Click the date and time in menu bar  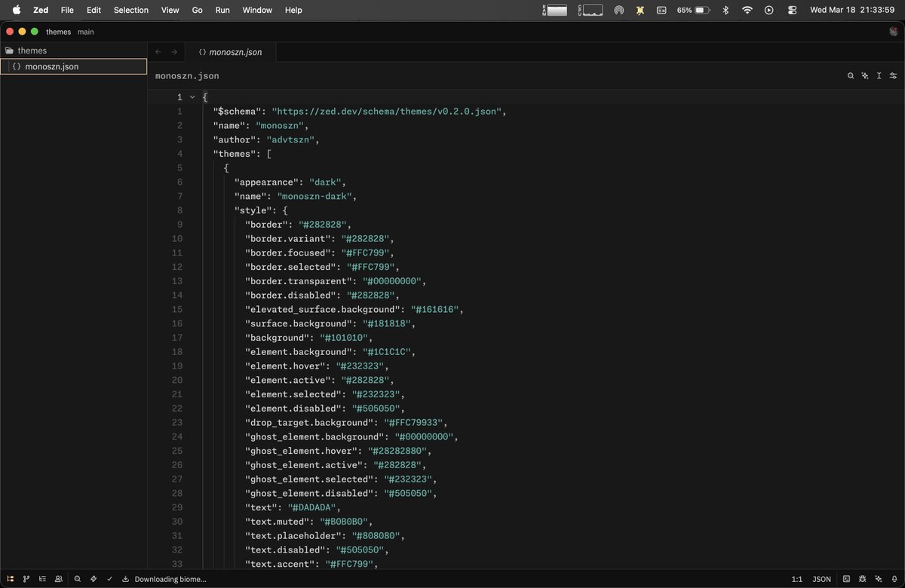853,10
